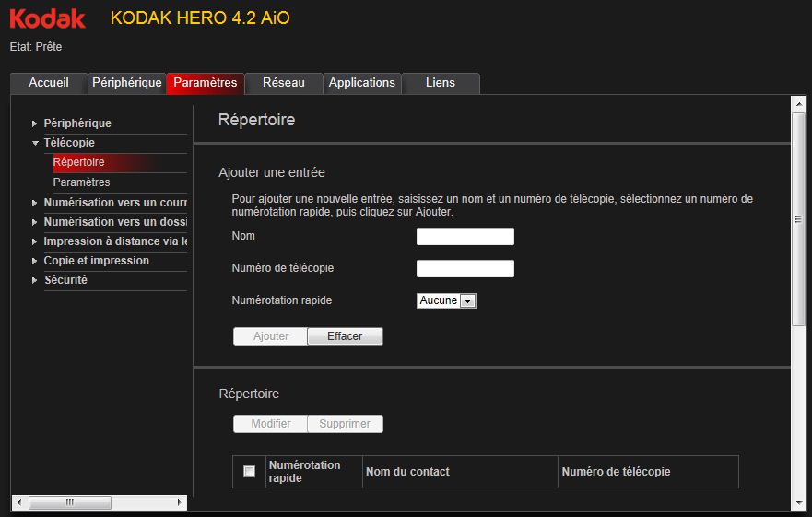Go to the Applications tab
This screenshot has width=812, height=517.
click(x=362, y=83)
